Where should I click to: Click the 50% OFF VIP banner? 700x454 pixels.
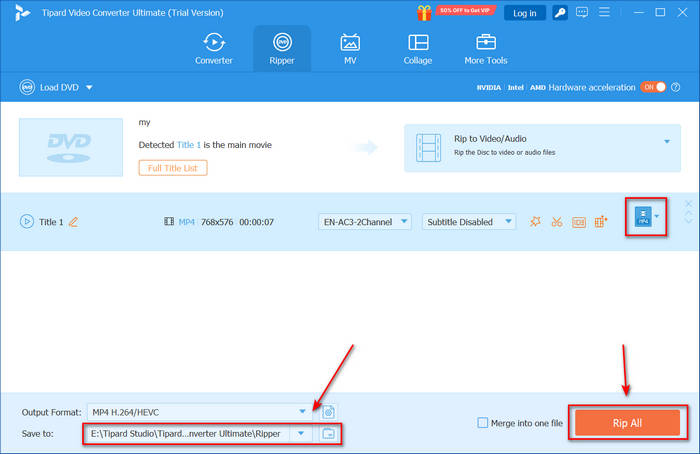coord(465,10)
